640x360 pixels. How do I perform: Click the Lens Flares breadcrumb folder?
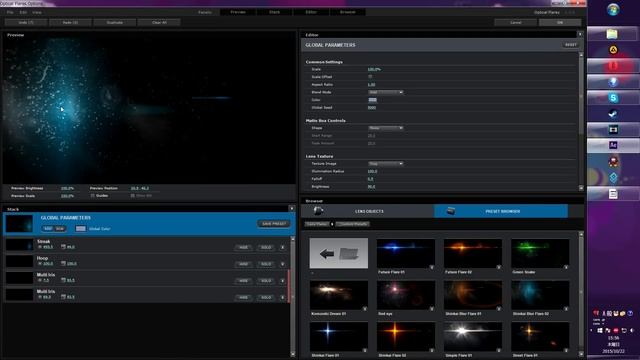[x=317, y=224]
